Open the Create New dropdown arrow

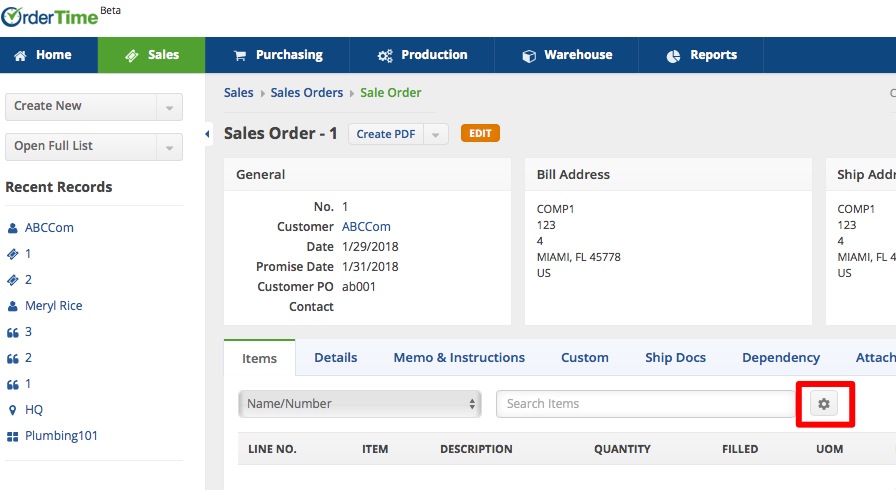169,107
